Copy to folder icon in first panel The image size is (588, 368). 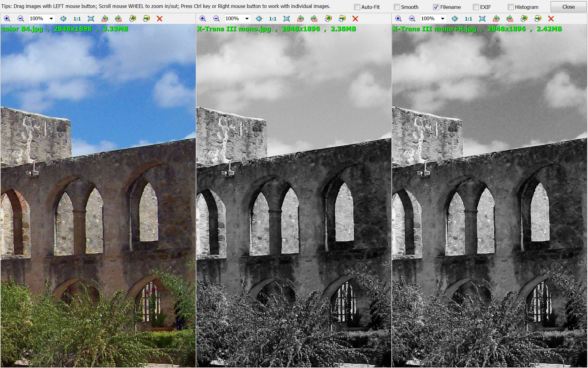pos(133,19)
